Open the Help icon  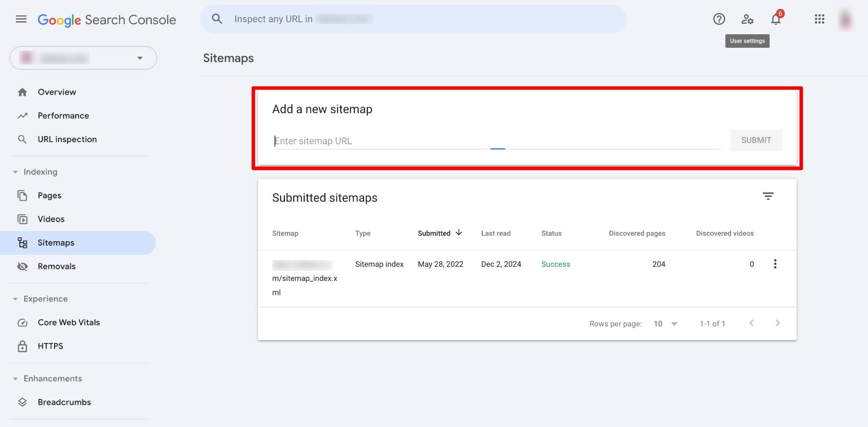[x=719, y=19]
